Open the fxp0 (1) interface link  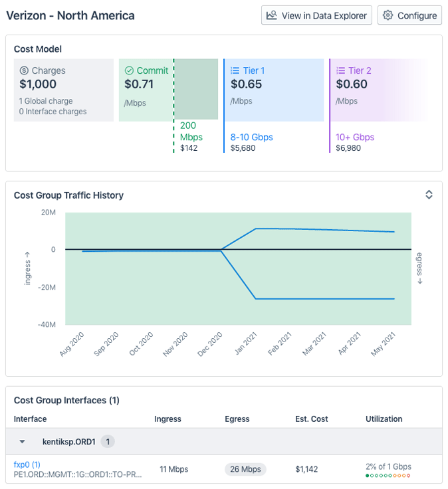point(27,464)
